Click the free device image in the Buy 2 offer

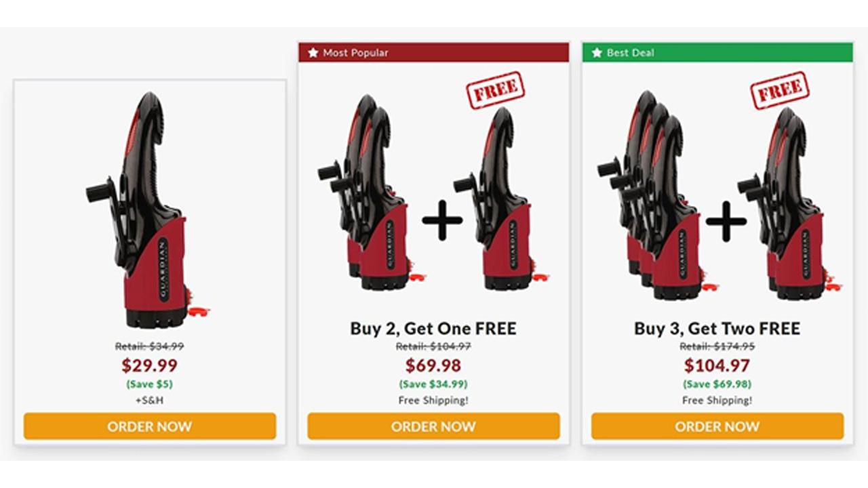[x=500, y=199]
